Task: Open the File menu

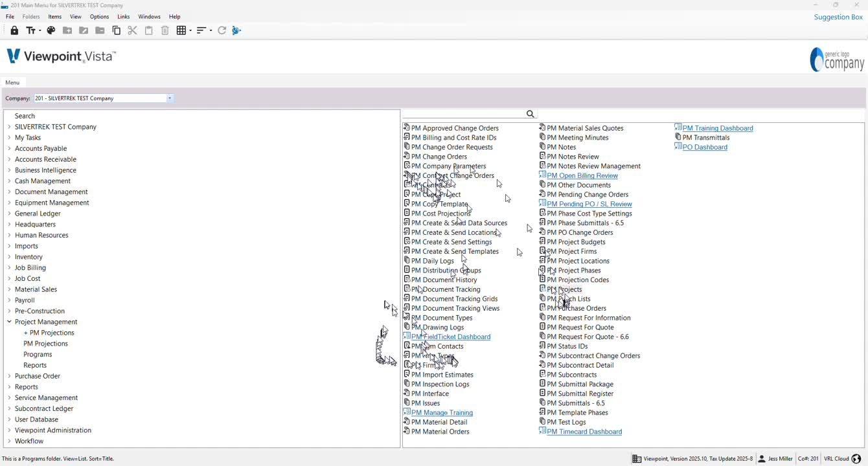Action: point(10,16)
